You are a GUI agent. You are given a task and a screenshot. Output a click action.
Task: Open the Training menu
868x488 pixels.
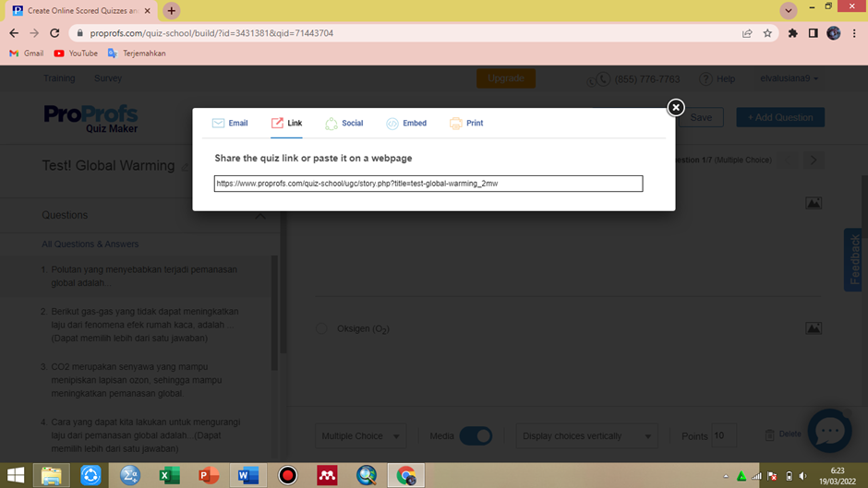point(59,78)
